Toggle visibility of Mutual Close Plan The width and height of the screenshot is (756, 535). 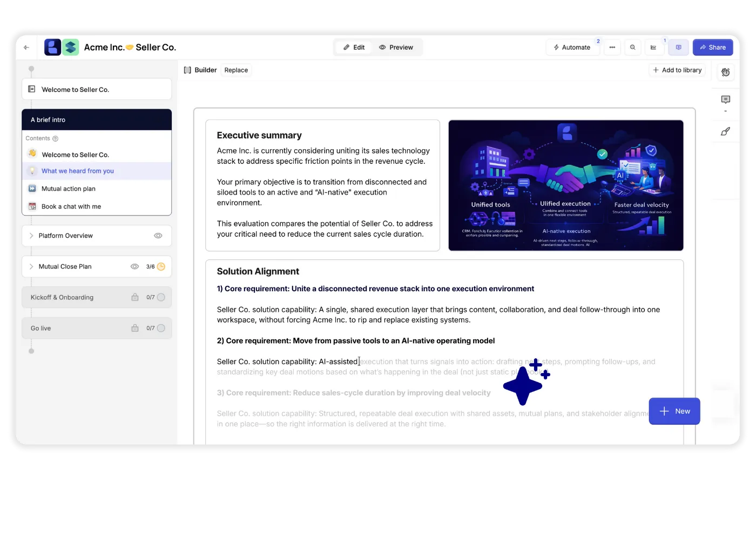[x=135, y=266]
